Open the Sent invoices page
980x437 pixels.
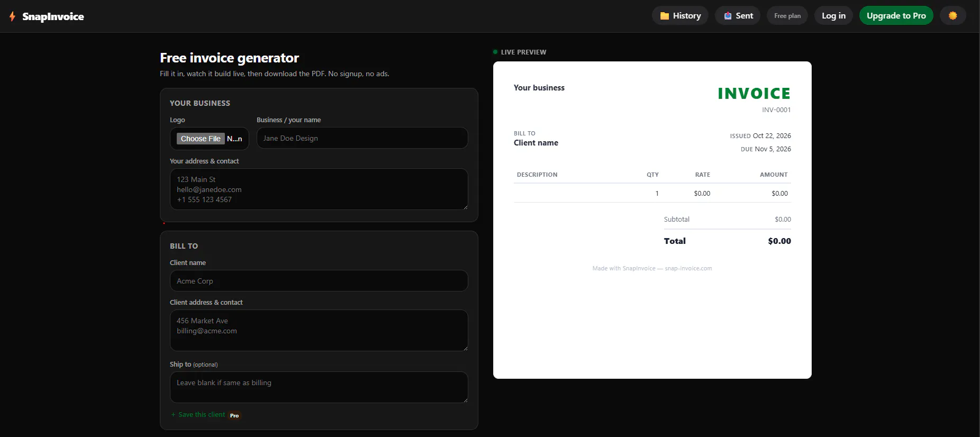click(x=738, y=16)
